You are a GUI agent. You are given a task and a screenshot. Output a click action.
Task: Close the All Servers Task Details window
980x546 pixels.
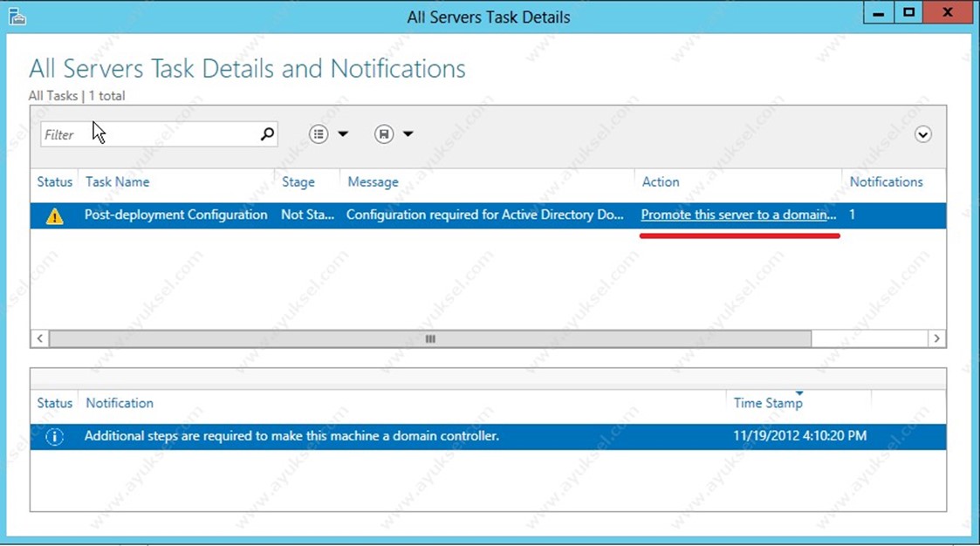[948, 13]
